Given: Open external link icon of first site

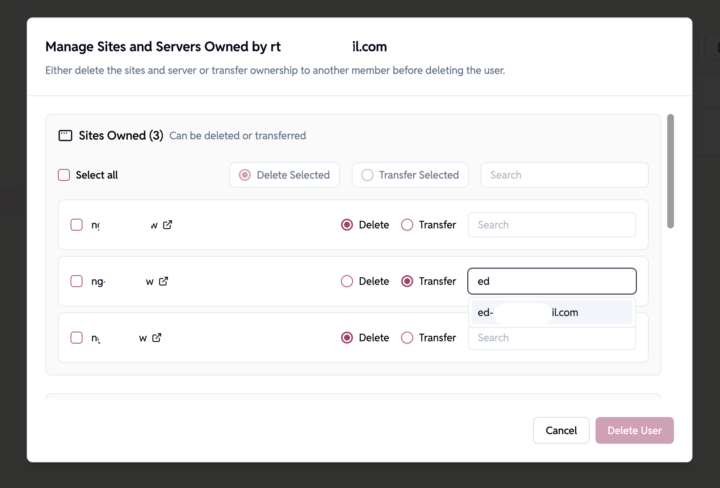Looking at the screenshot, I should click(x=168, y=225).
